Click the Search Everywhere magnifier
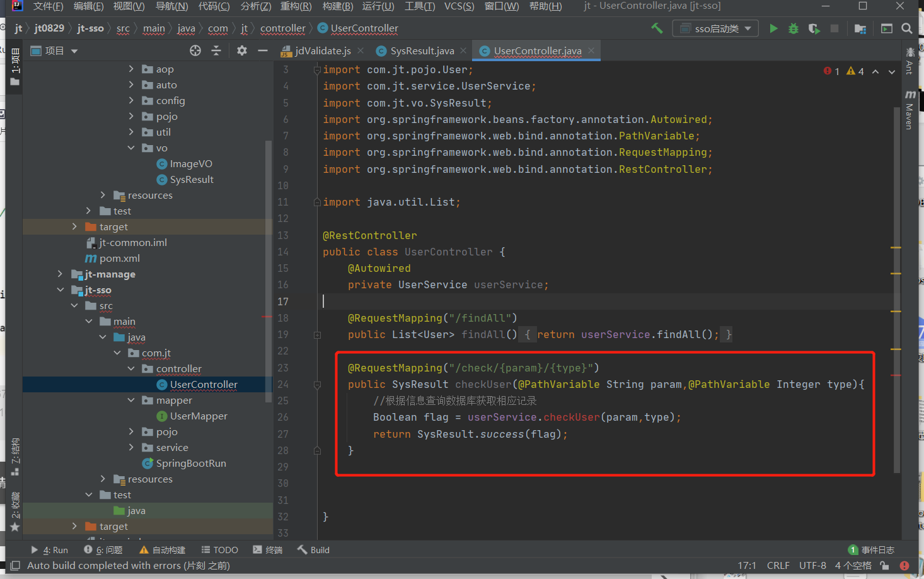Image resolution: width=924 pixels, height=579 pixels. pyautogui.click(x=907, y=28)
